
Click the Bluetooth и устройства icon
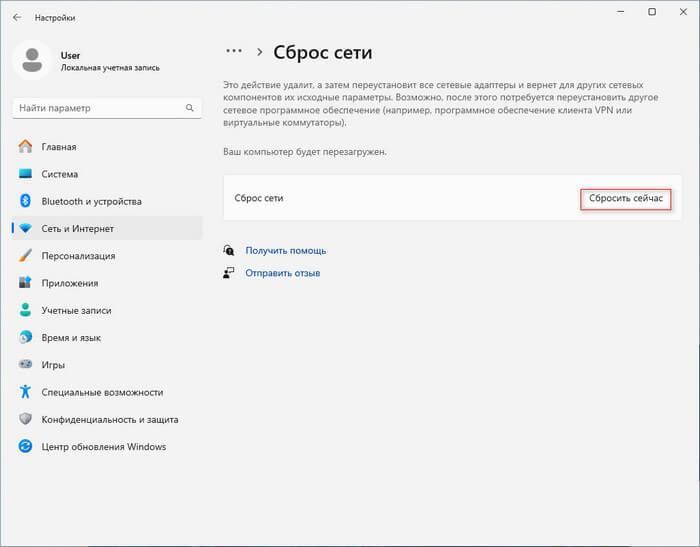(x=26, y=201)
